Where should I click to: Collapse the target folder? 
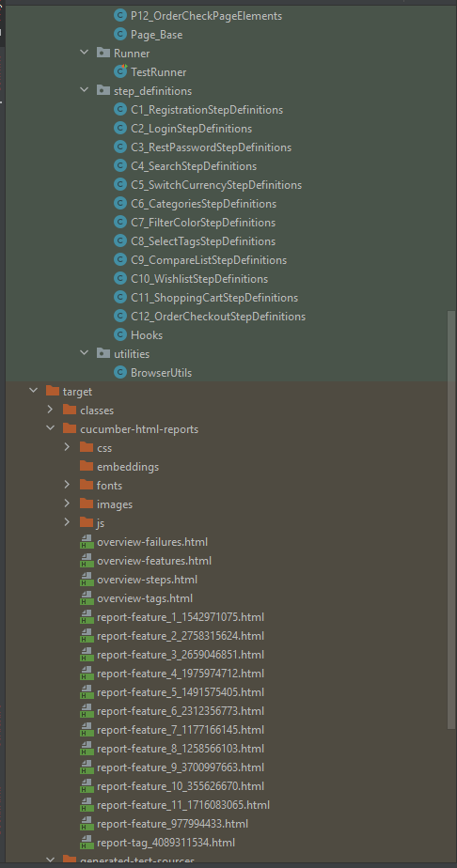point(34,391)
